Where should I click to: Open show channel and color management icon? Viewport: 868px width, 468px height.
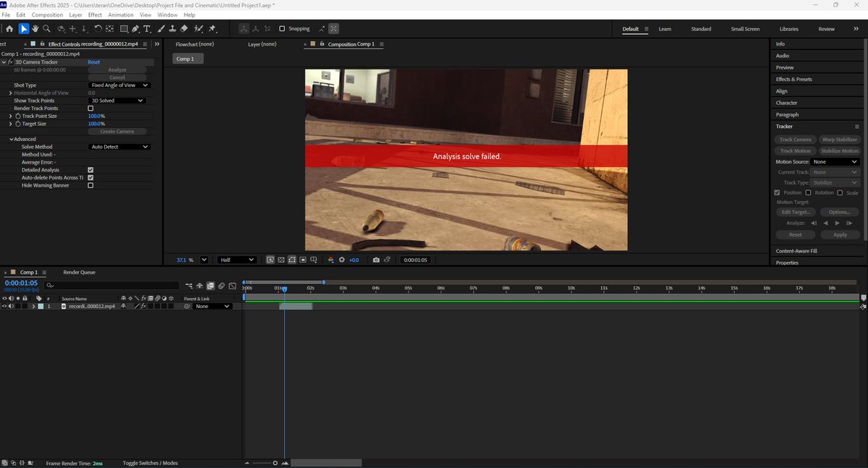[331, 260]
